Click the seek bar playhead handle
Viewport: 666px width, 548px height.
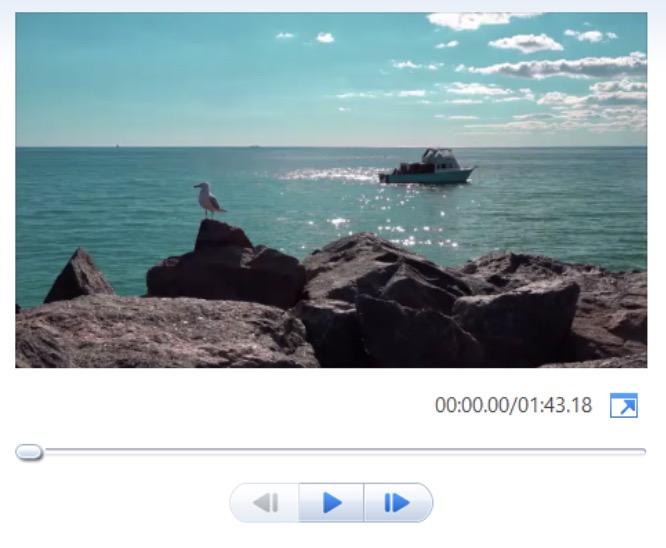point(29,452)
